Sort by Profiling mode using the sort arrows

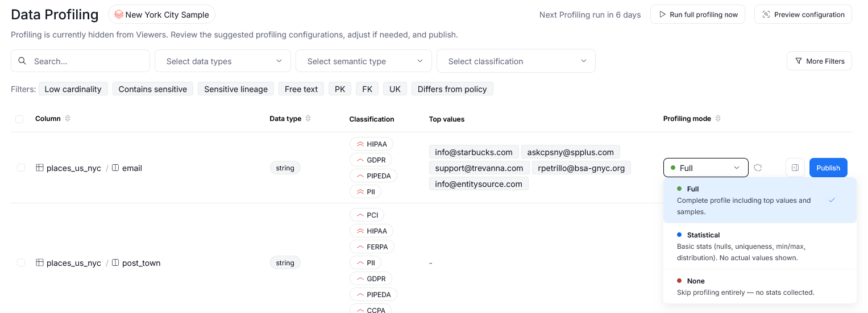[718, 119]
